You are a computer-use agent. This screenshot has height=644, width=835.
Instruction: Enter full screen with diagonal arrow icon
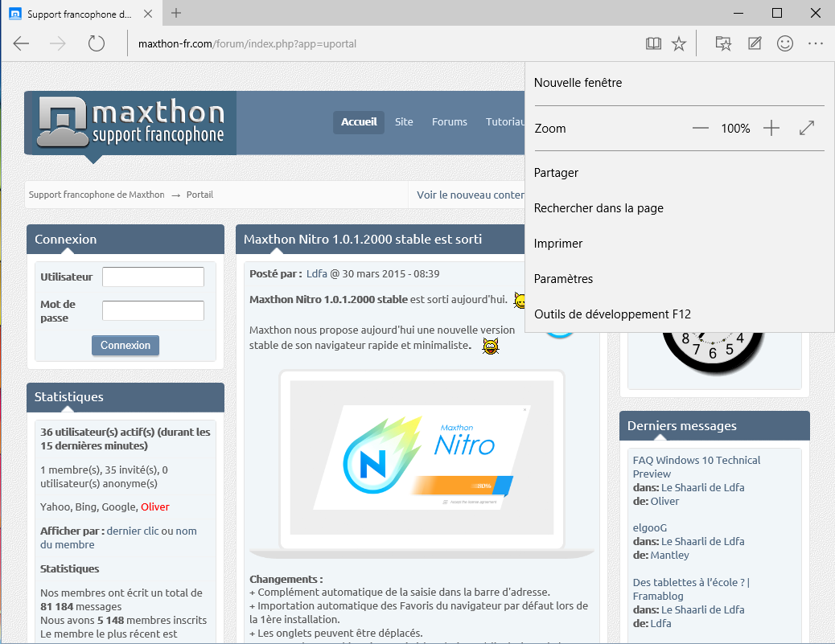(x=807, y=129)
